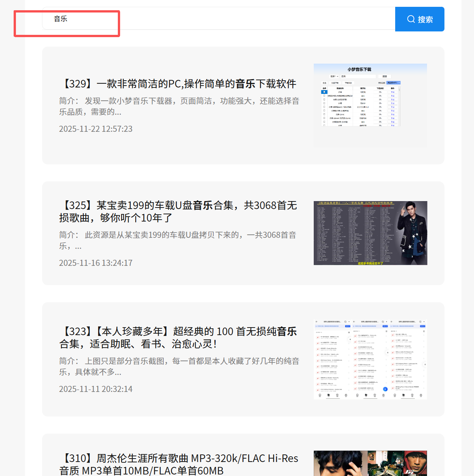This screenshot has height=476, width=474.
Task: Open the 【323】 100首无损纯音乐 result title
Action: pyautogui.click(x=178, y=337)
